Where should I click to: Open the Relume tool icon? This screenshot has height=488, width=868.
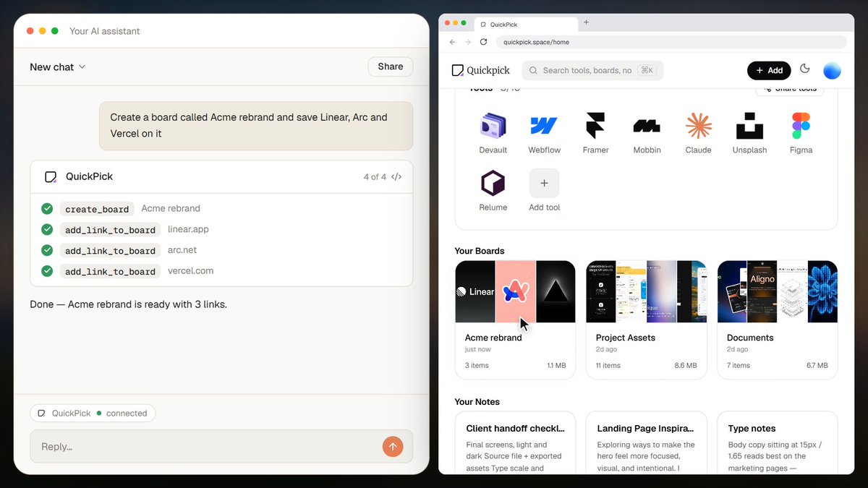click(493, 183)
